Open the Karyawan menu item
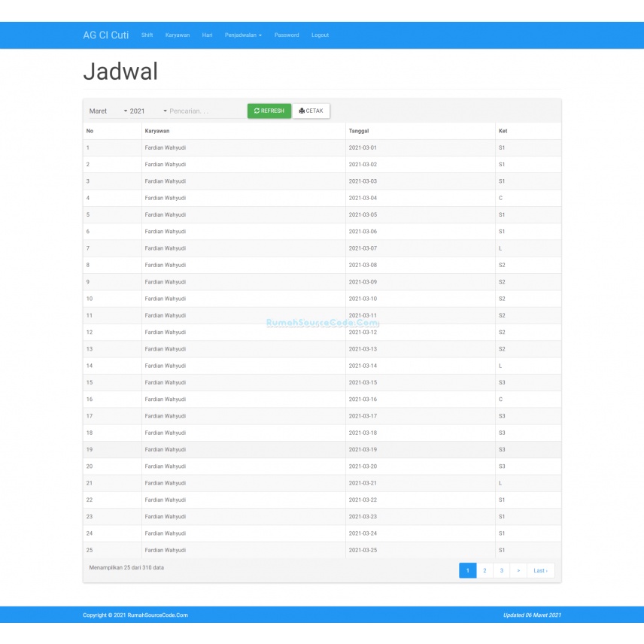Image resolution: width=644 pixels, height=644 pixels. click(x=178, y=35)
